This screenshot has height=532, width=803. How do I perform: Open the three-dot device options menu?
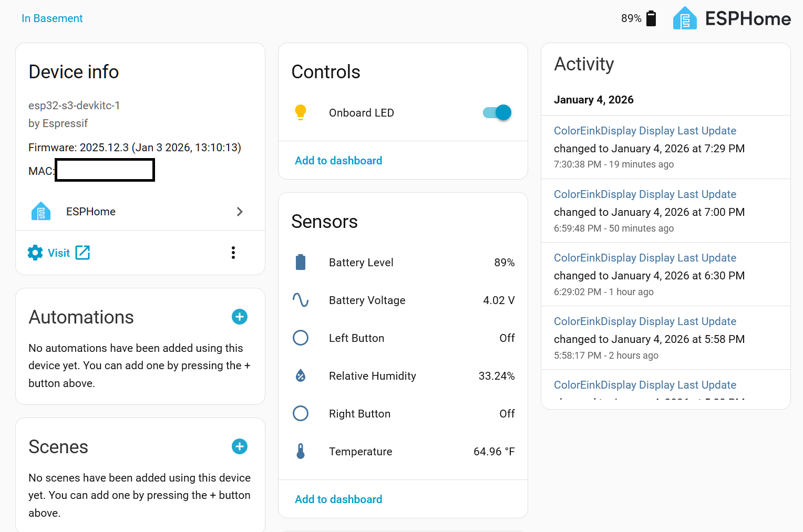(x=233, y=253)
